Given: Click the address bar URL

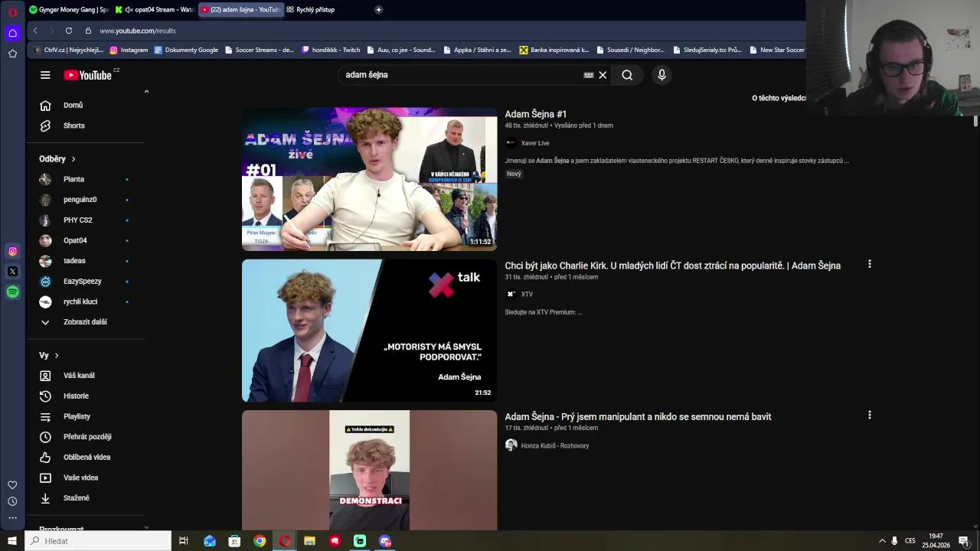Looking at the screenshot, I should pyautogui.click(x=138, y=31).
